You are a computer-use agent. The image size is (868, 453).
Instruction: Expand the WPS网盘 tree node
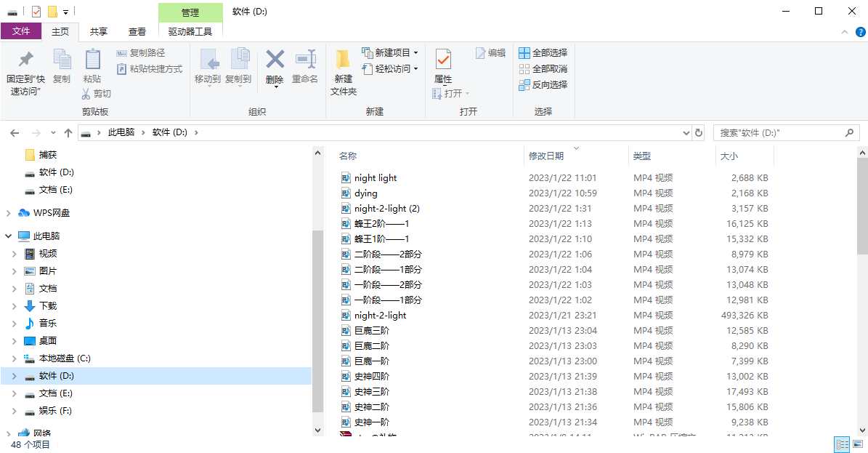8,213
